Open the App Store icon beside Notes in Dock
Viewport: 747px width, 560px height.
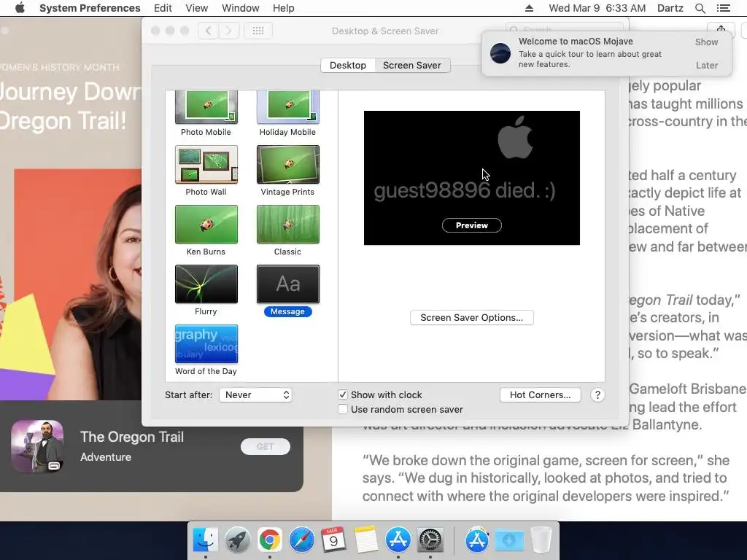pyautogui.click(x=398, y=540)
